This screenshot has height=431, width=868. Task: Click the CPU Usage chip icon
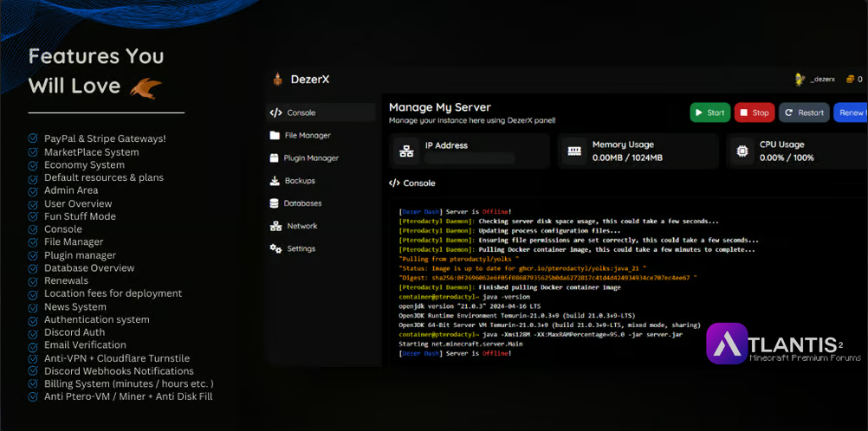coord(742,151)
